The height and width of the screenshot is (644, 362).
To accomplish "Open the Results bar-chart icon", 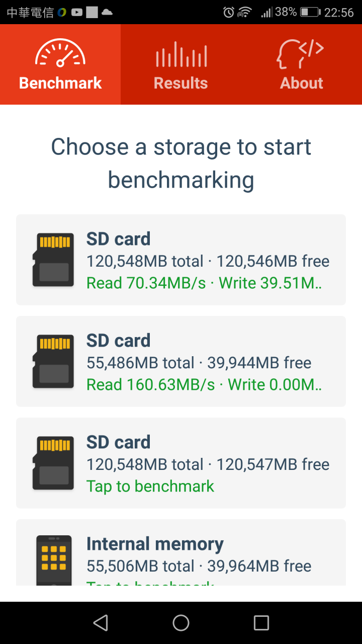I will tap(181, 54).
